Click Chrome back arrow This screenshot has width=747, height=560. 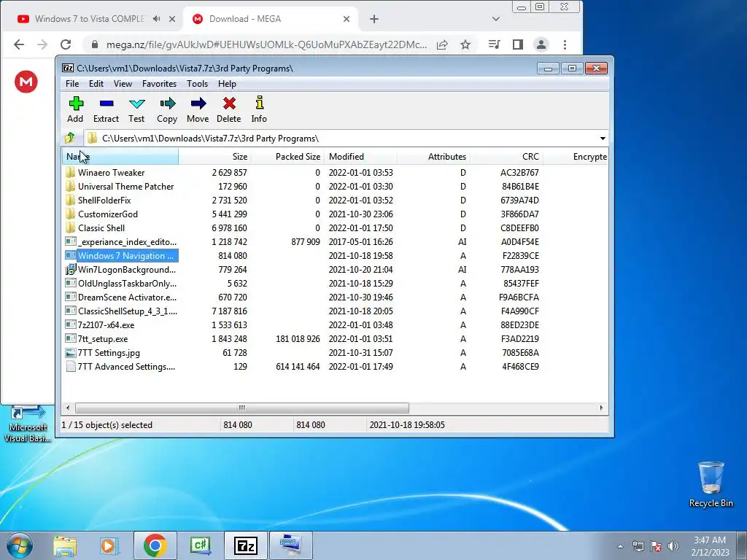tap(19, 44)
